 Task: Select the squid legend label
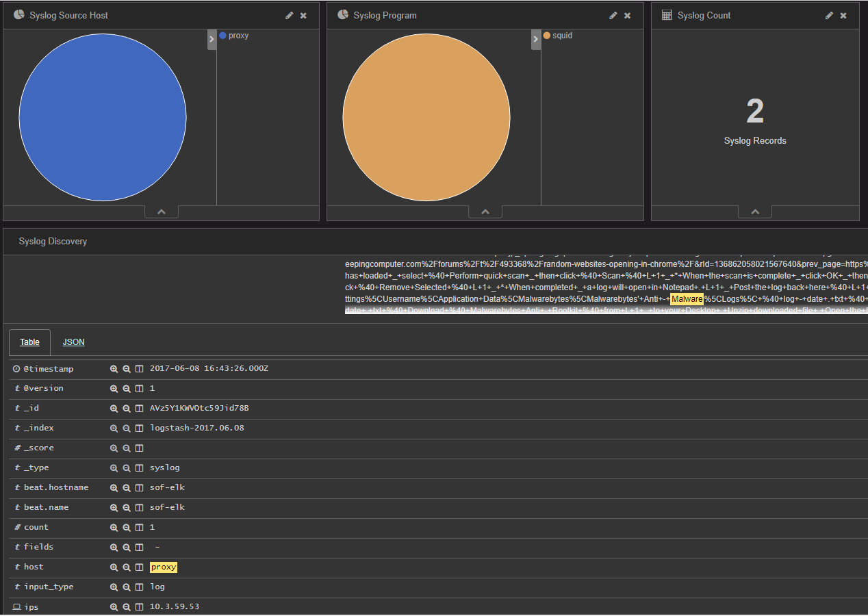[563, 36]
